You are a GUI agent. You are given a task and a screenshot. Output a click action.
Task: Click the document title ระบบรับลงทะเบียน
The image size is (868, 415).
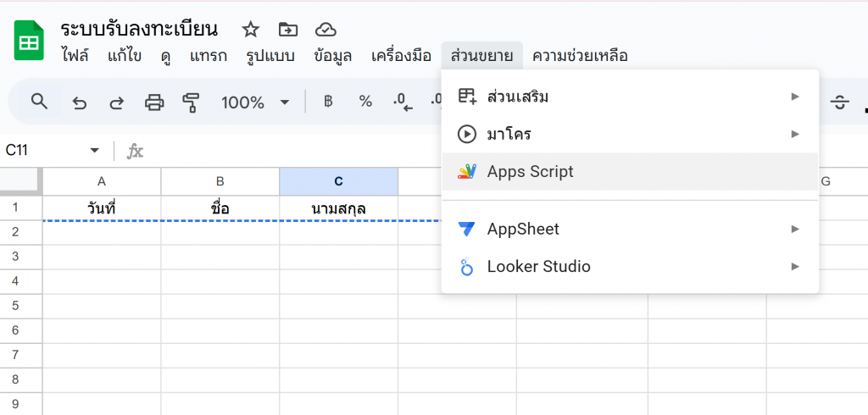(x=138, y=30)
